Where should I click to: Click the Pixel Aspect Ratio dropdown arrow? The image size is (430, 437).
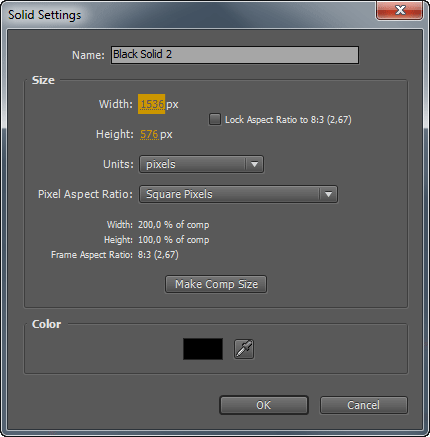coord(328,194)
